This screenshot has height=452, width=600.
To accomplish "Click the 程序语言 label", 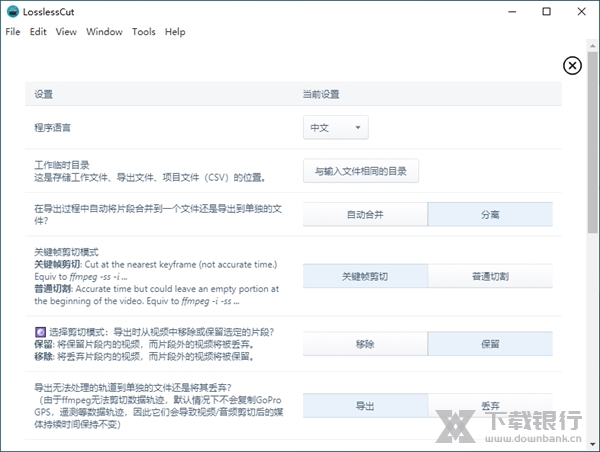I will click(52, 127).
